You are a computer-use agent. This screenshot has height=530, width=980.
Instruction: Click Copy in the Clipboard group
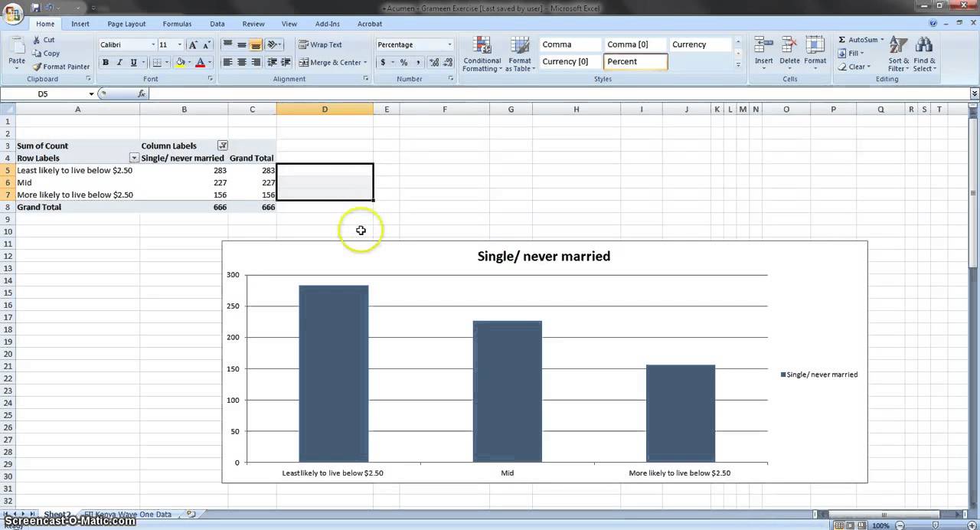point(46,54)
